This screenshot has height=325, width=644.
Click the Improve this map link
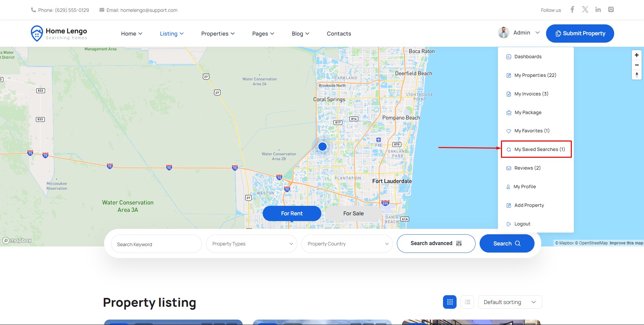[x=626, y=243]
